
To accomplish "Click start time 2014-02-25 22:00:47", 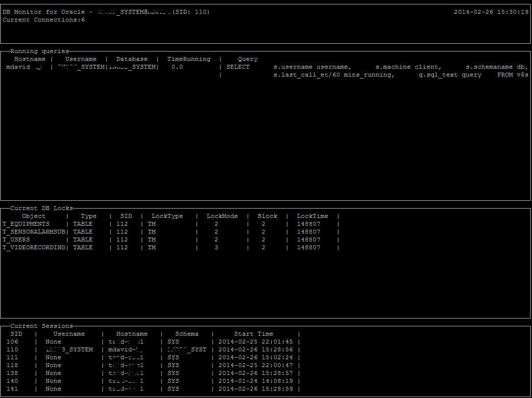I will click(x=256, y=365).
